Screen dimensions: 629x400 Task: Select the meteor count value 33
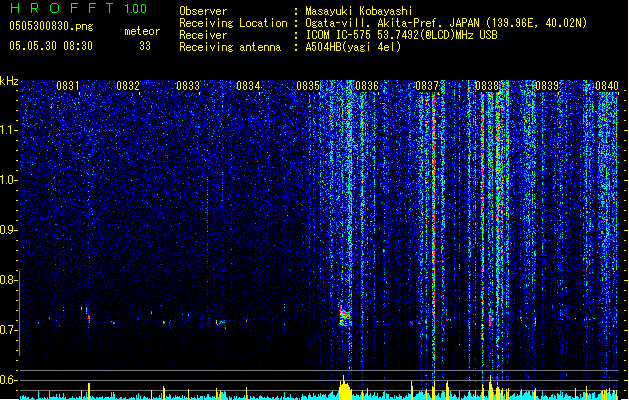(x=145, y=46)
